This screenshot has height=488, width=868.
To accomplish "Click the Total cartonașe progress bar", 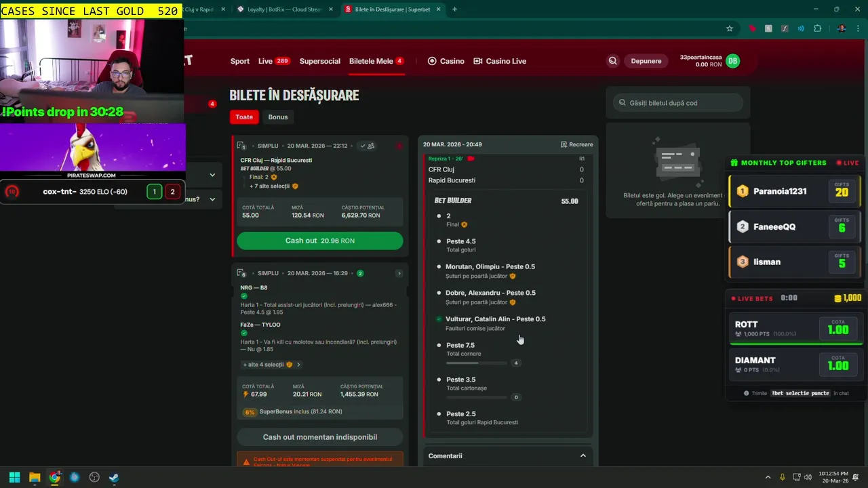I will tap(477, 398).
